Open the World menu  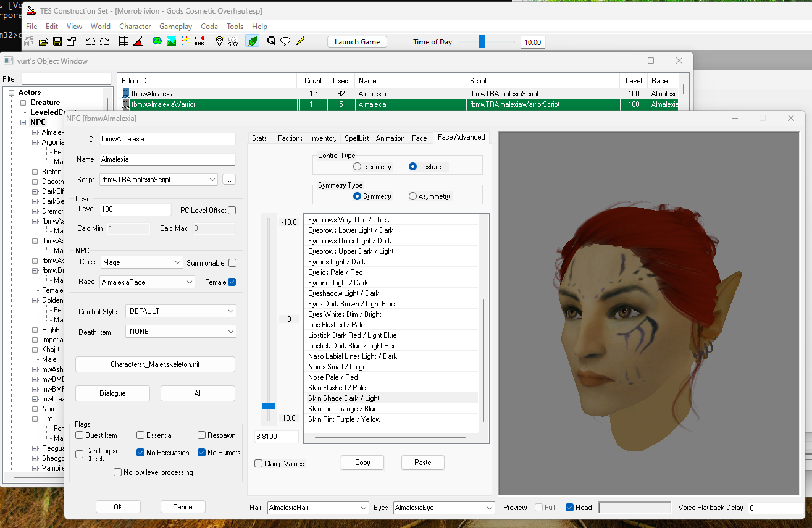coord(101,27)
